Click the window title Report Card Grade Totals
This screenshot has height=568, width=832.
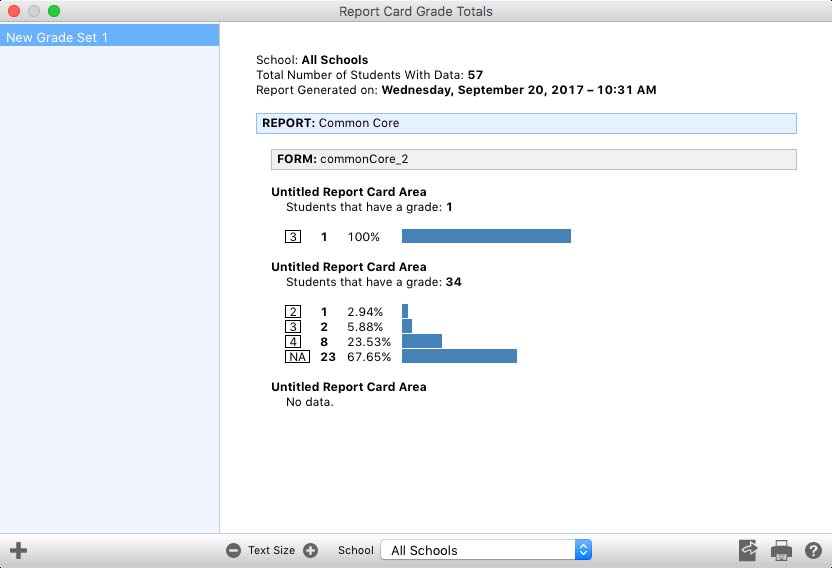click(415, 12)
